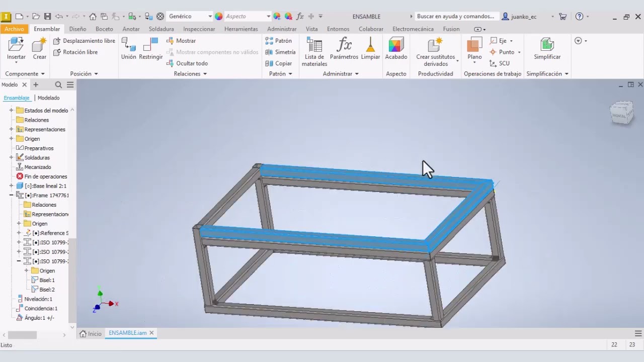Click the Limpiar broom icon

tap(370, 45)
